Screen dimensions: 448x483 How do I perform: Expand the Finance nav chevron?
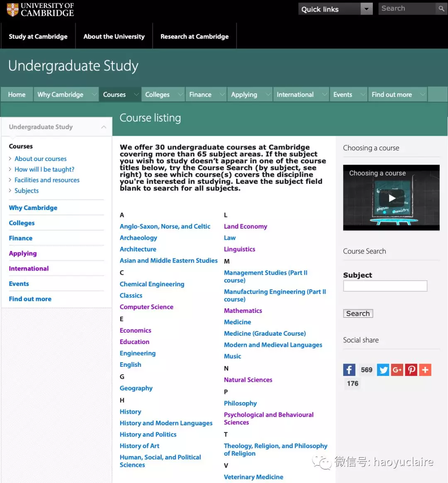(222, 95)
